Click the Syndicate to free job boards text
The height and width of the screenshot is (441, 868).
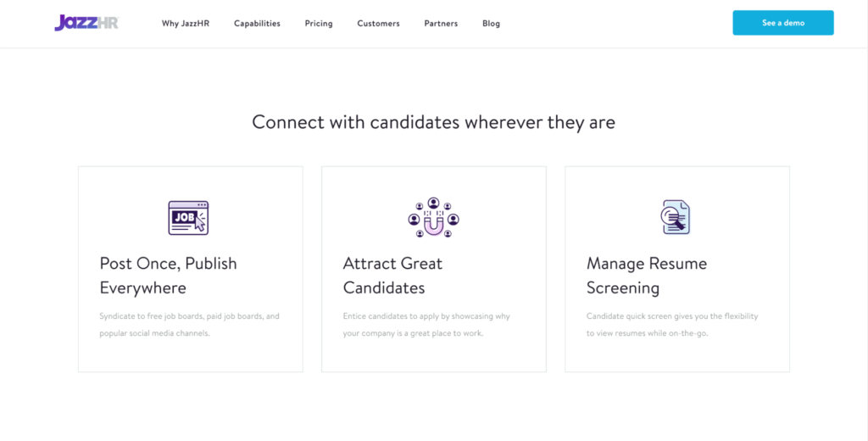tap(189, 316)
